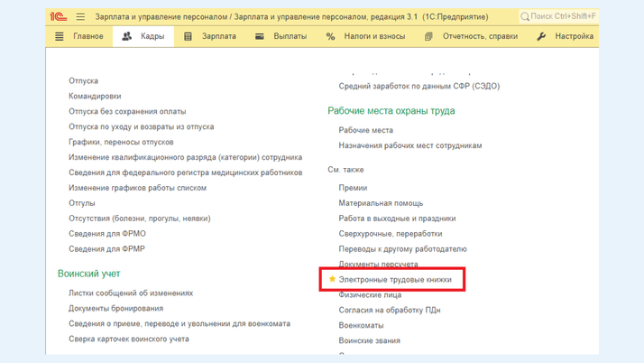Click the Кадры people icon
Image resolution: width=644 pixels, height=363 pixels.
(x=127, y=37)
